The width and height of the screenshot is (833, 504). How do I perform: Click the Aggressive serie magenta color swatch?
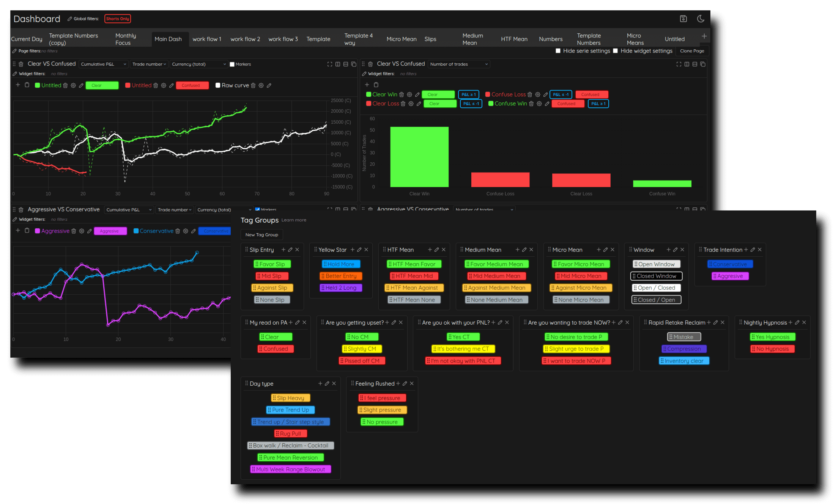click(x=38, y=231)
